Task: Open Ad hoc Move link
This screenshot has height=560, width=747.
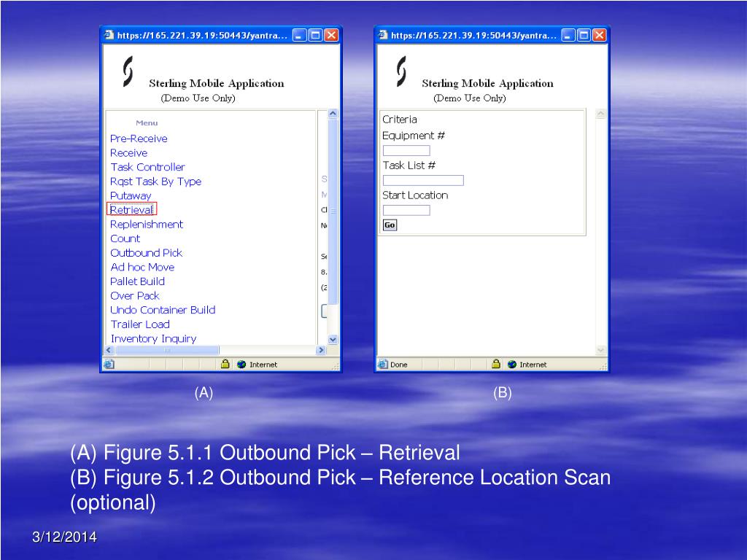Action: 142,267
